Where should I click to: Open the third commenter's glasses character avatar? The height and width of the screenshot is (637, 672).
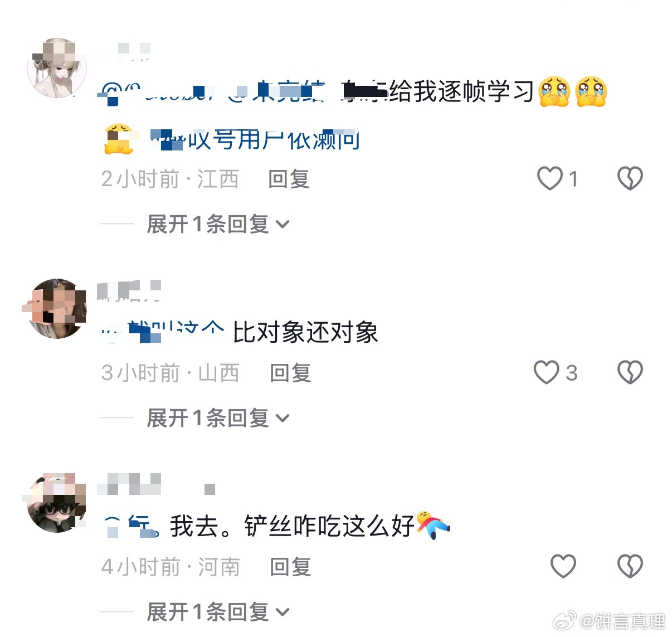(57, 503)
